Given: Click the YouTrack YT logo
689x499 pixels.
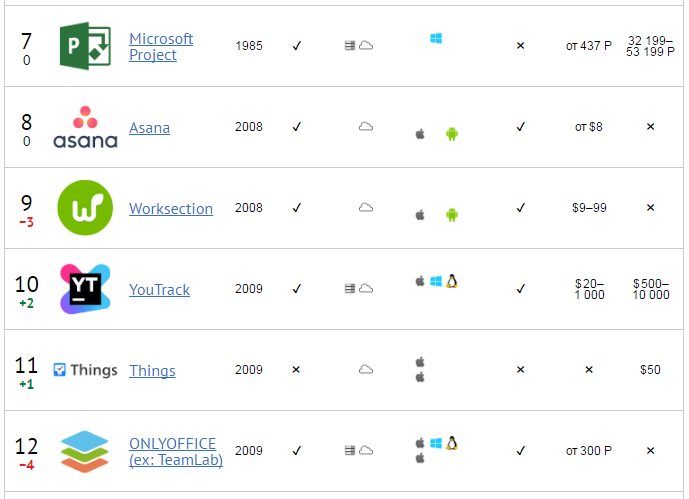Looking at the screenshot, I should [x=85, y=289].
